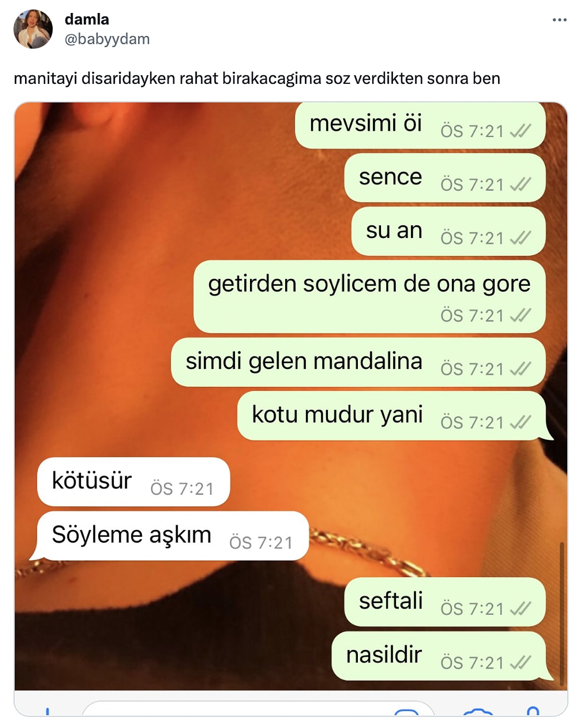Screen dimensions: 578x728
Task: Click the microphone icon in chat bar
Action: [x=533, y=711]
